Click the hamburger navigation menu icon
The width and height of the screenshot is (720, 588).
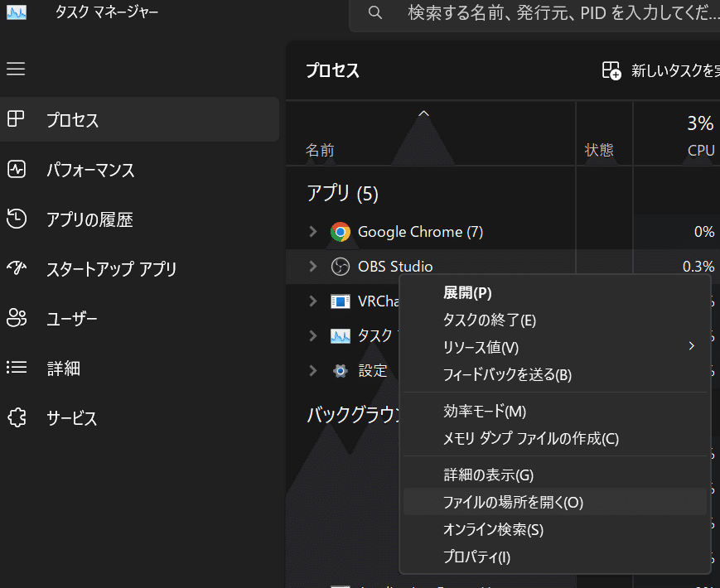pyautogui.click(x=15, y=69)
